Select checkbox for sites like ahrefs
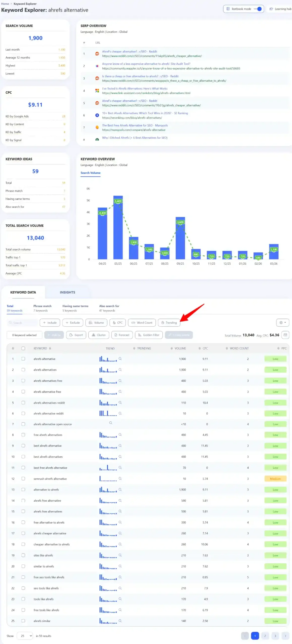This screenshot has width=292, height=644. (x=23, y=555)
